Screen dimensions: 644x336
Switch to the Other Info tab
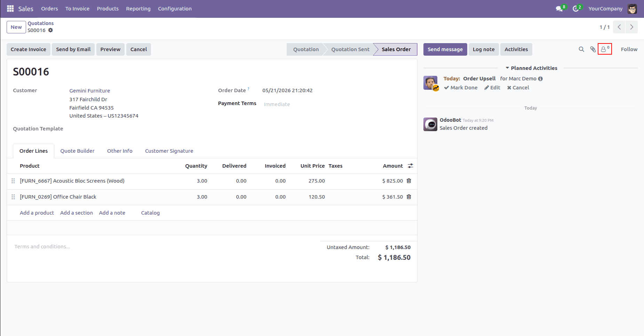(120, 151)
